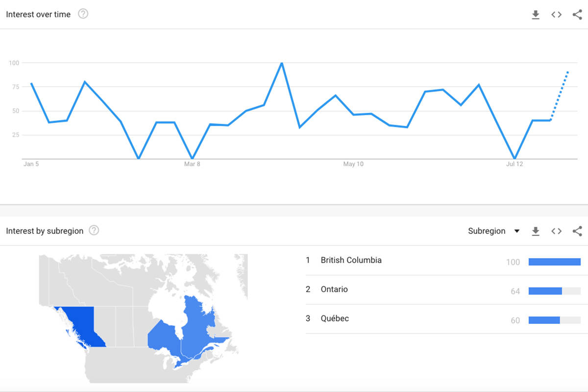Download the Interest by subregion data
This screenshot has height=392, width=588.
[x=536, y=231]
